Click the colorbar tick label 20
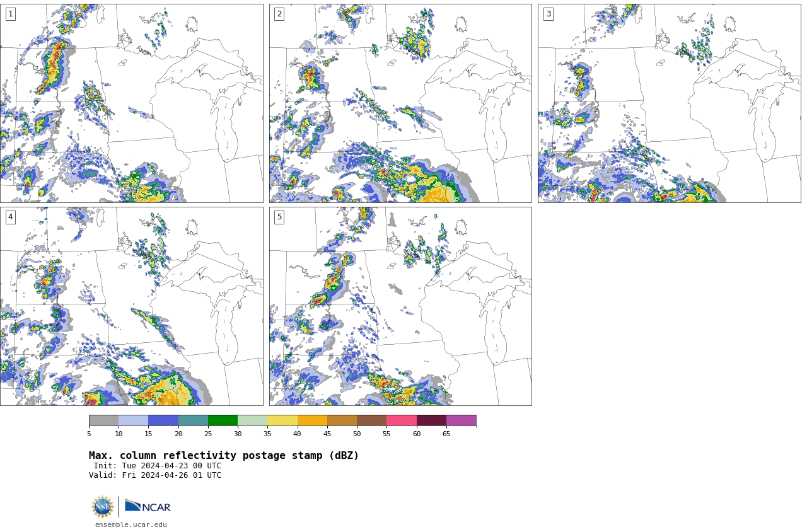The image size is (807, 532). (178, 434)
